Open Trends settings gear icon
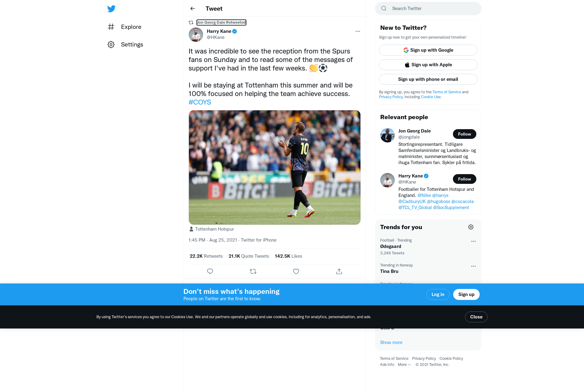 (x=471, y=227)
